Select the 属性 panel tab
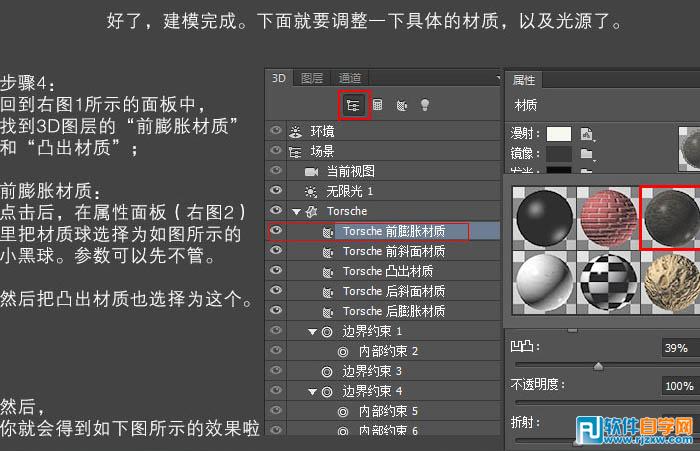700x451 pixels. [524, 80]
